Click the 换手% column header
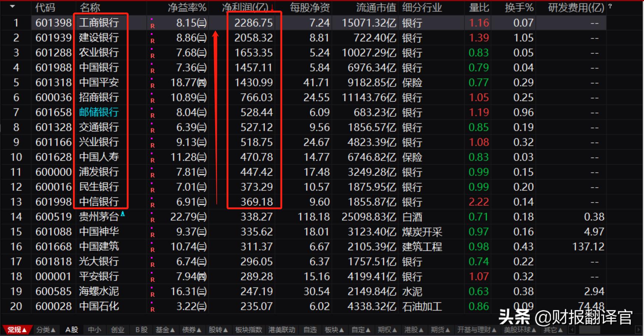The width and height of the screenshot is (644, 336). [x=519, y=7]
